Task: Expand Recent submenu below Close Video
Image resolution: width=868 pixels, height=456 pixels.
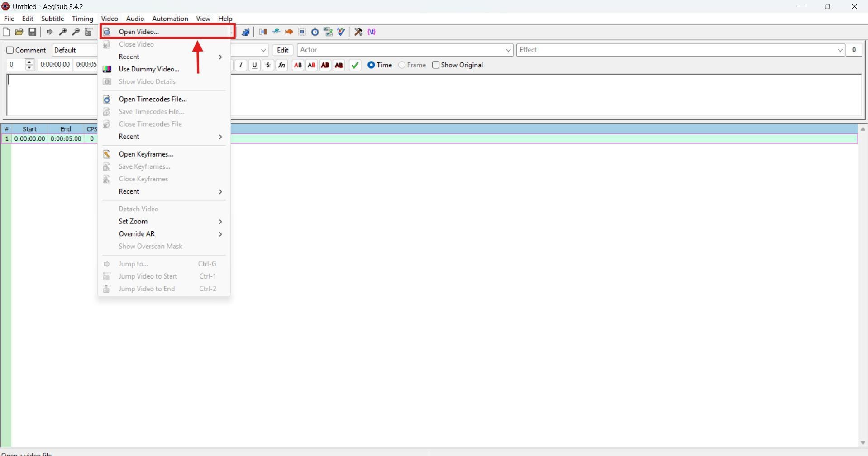Action: (164, 57)
